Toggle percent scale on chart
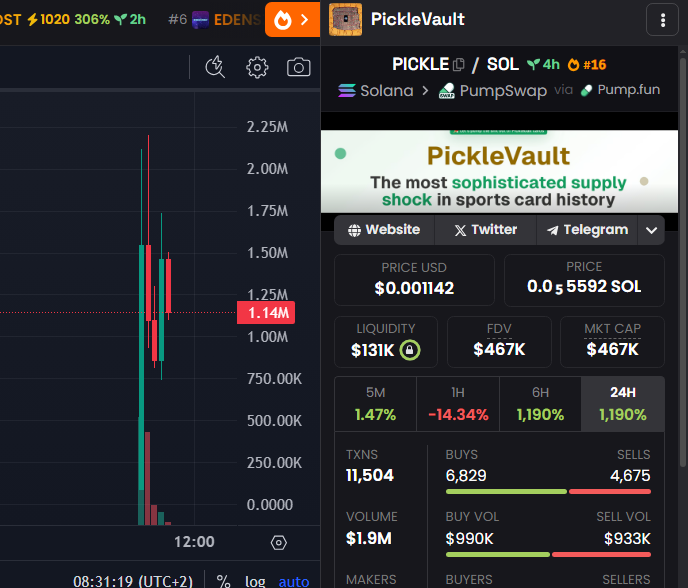Image resolution: width=688 pixels, height=588 pixels. coord(223,581)
